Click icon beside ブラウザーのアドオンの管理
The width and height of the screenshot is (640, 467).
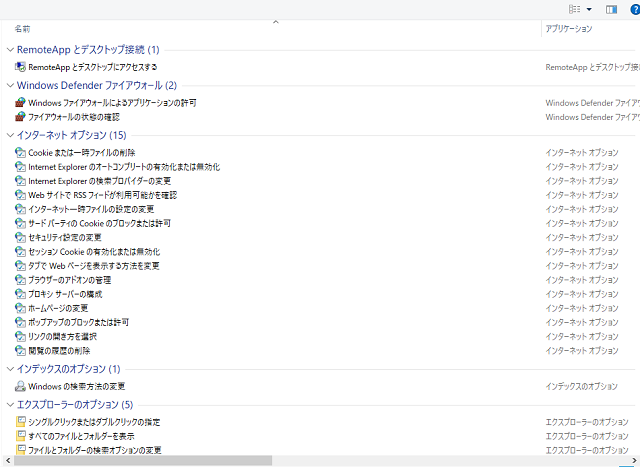pos(20,280)
